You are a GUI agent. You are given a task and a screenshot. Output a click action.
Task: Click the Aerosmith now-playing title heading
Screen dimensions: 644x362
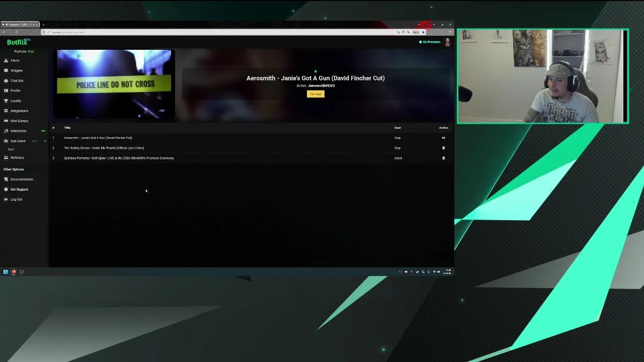point(315,78)
